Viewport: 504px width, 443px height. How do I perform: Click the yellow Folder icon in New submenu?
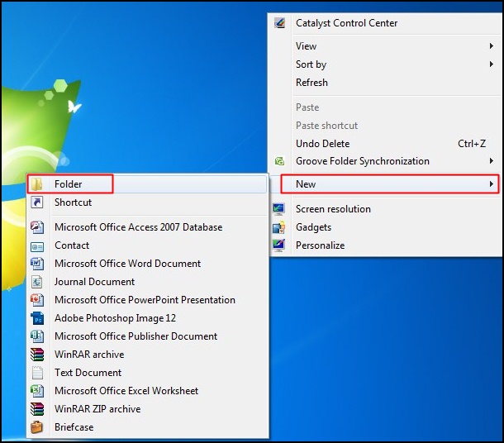pos(37,184)
